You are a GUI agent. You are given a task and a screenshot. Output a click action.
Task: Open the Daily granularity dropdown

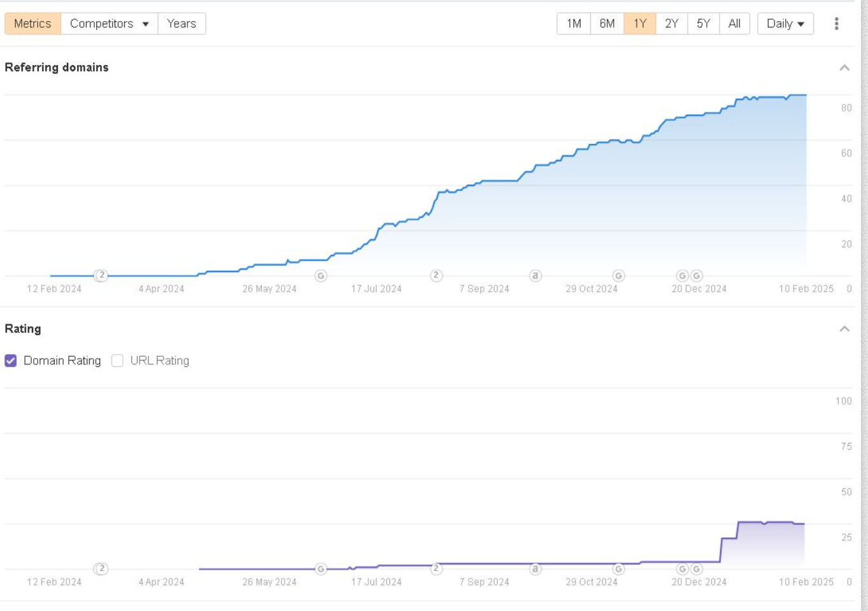coord(785,24)
